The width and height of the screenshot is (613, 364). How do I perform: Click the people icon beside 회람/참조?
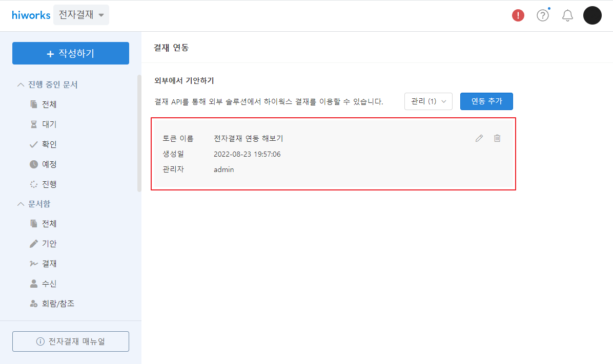pos(34,304)
